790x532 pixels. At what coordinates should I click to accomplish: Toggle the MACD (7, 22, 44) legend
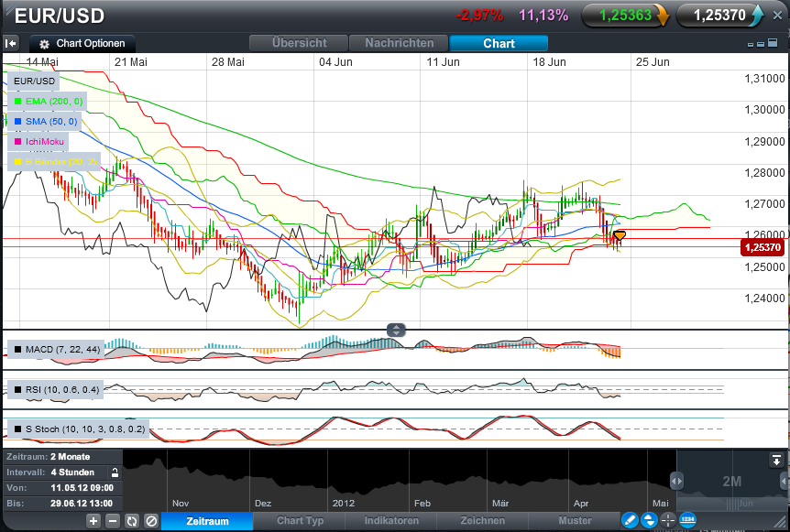pos(57,349)
